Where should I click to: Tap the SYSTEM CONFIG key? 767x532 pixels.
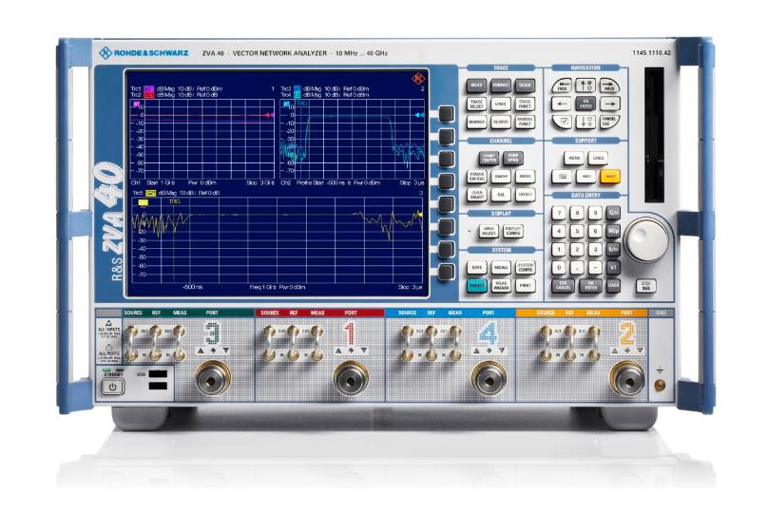525,268
